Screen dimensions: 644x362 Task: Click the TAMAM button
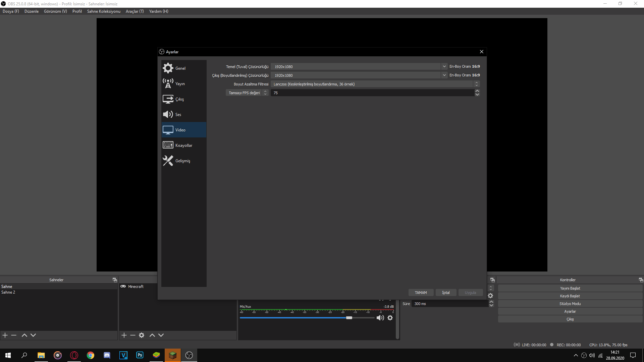tap(421, 293)
